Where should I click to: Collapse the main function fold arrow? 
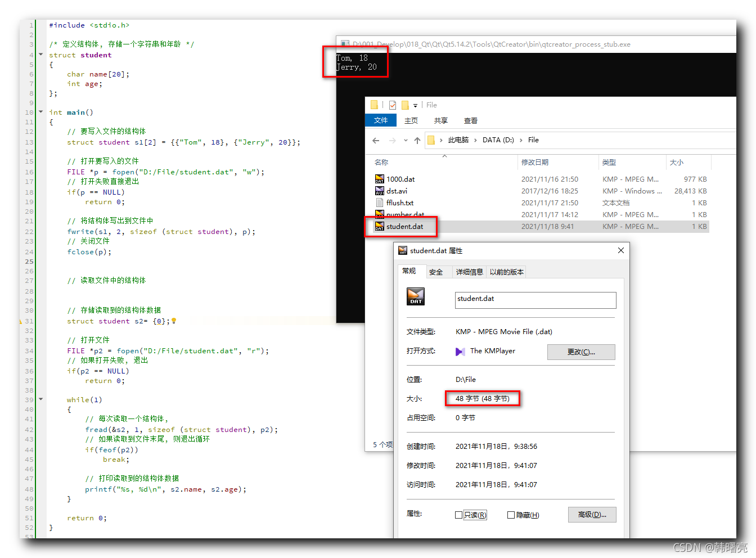click(x=40, y=112)
